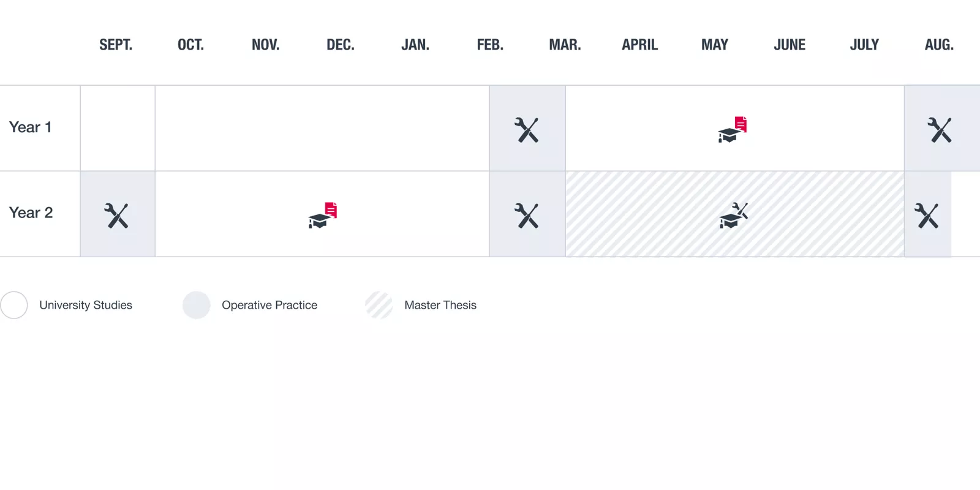Click Year 2 February tools icon

(x=527, y=216)
